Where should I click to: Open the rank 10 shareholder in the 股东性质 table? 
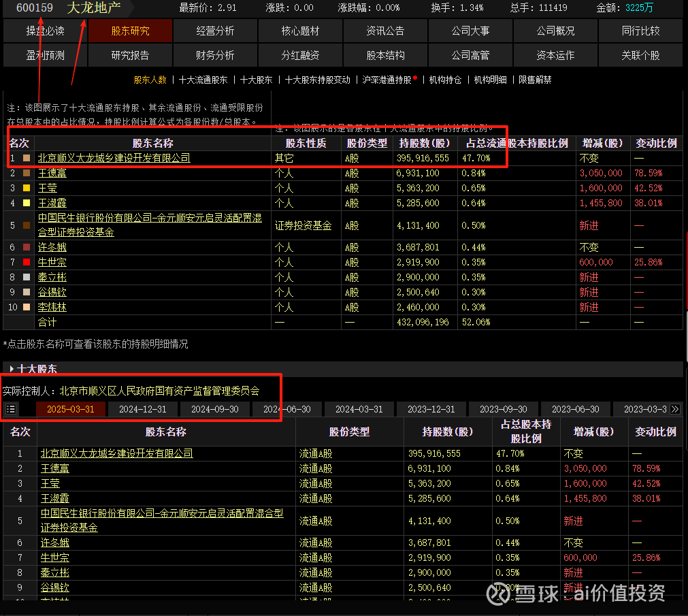coord(52,307)
